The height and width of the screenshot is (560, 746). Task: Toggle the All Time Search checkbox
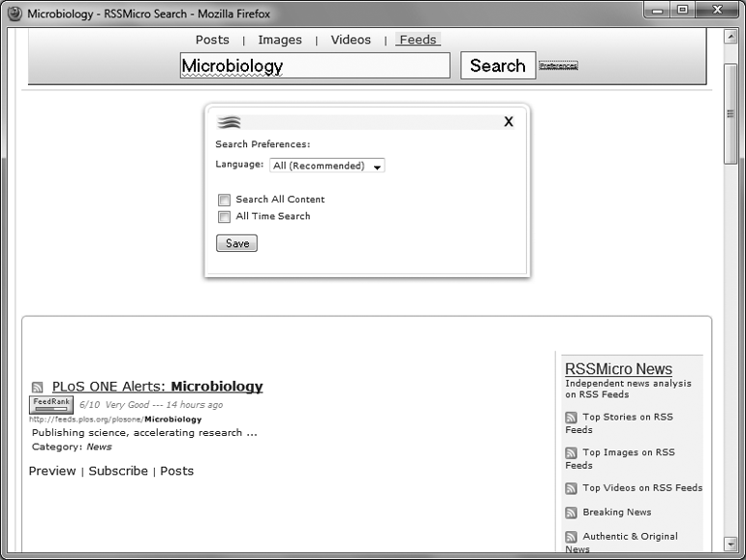pyautogui.click(x=224, y=217)
